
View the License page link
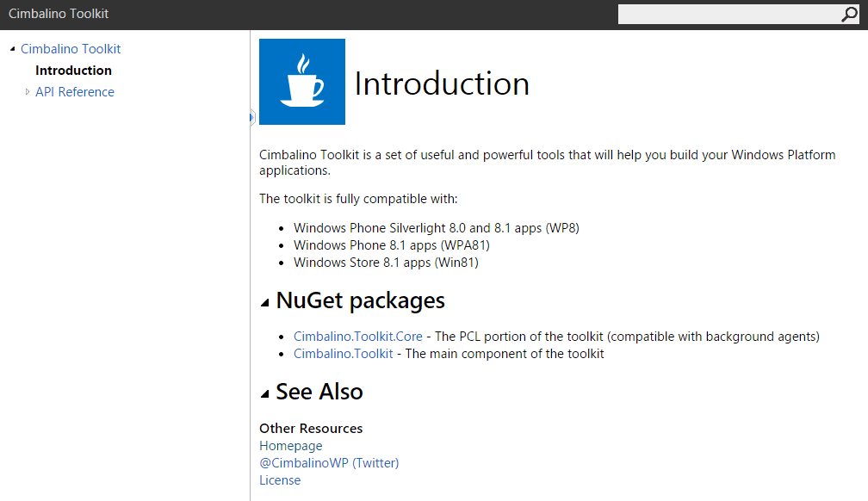click(279, 479)
